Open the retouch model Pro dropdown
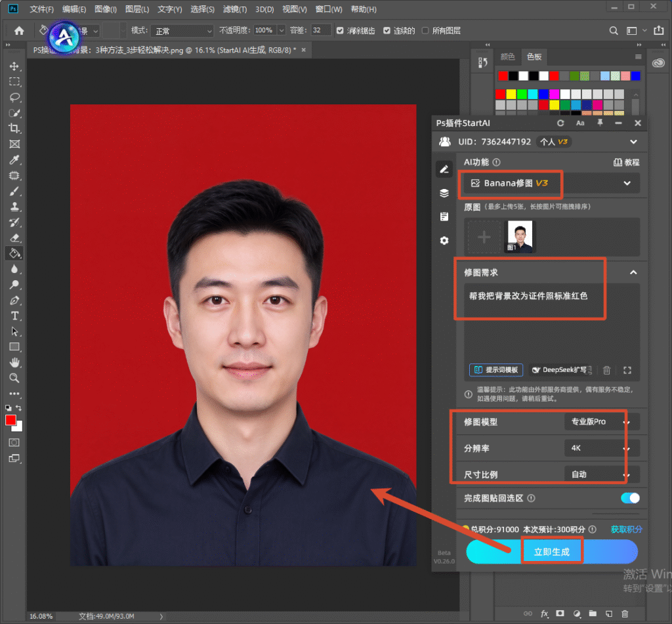The image size is (672, 624). coord(601,422)
